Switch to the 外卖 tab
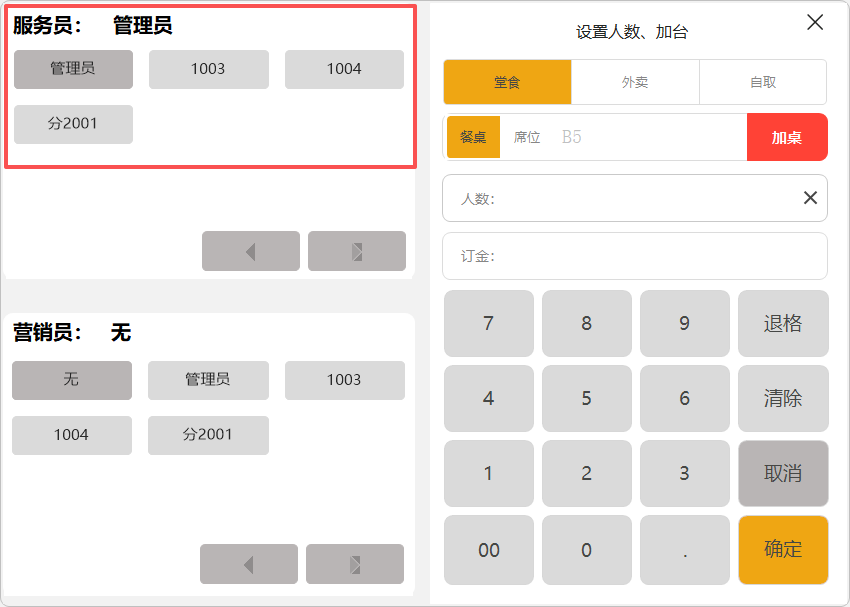The width and height of the screenshot is (850, 607). pyautogui.click(x=635, y=82)
